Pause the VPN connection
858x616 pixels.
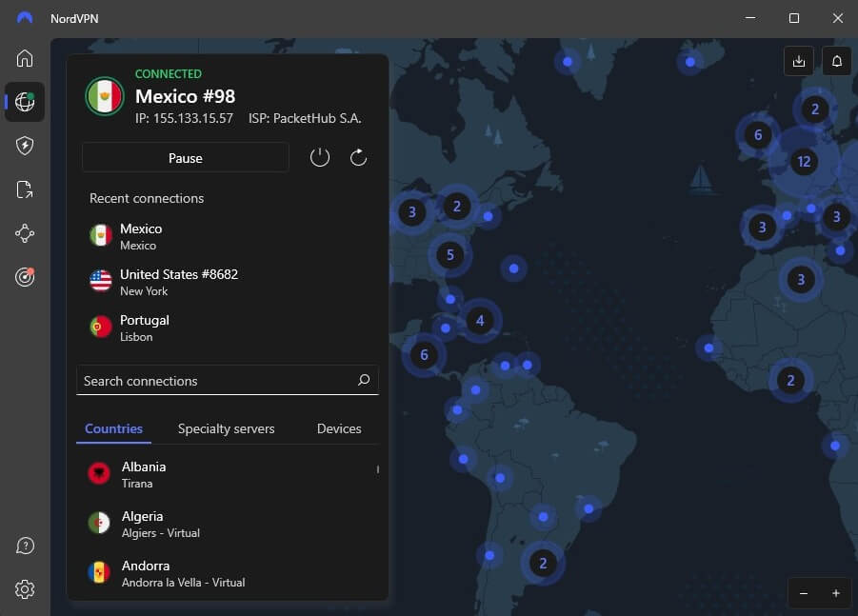(186, 158)
